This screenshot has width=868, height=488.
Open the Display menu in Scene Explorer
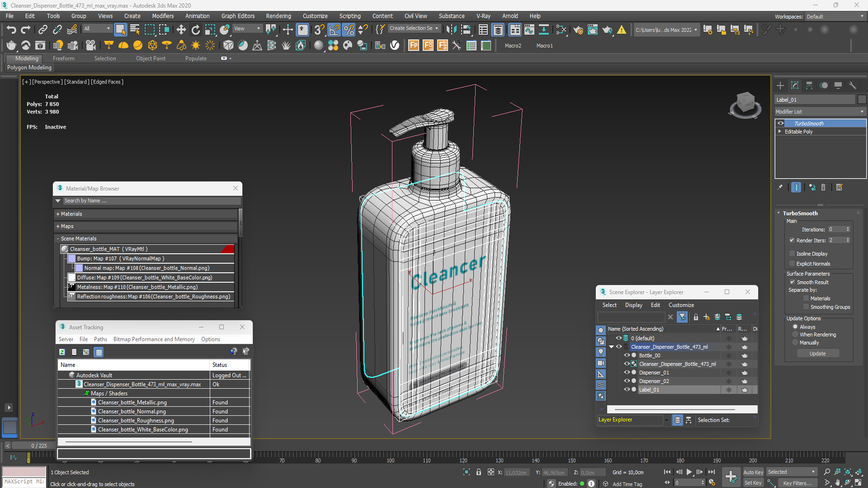point(633,305)
